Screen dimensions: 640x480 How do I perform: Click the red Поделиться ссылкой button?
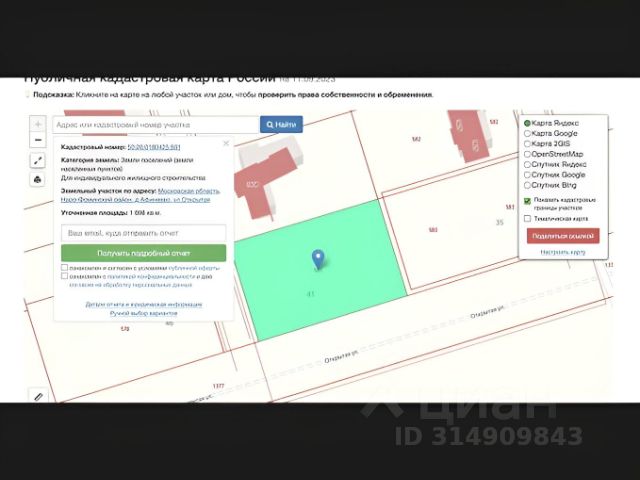click(563, 236)
